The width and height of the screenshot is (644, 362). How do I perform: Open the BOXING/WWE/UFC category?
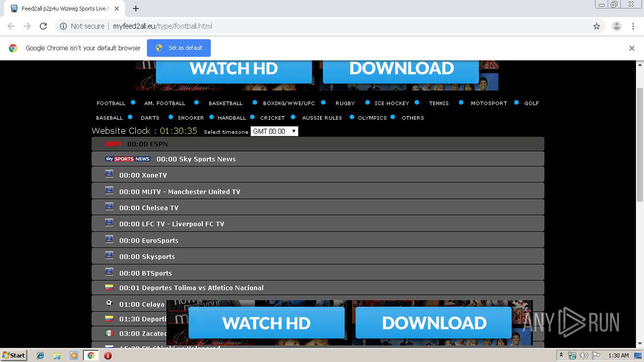(289, 103)
